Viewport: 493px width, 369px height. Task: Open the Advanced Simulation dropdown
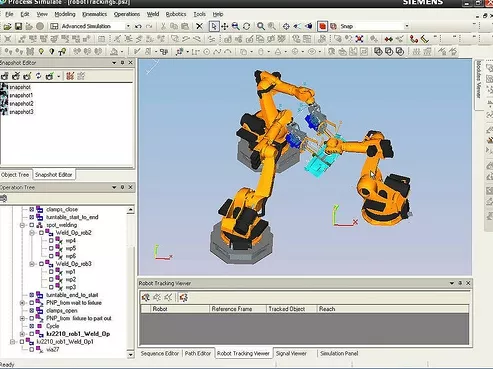click(x=128, y=26)
